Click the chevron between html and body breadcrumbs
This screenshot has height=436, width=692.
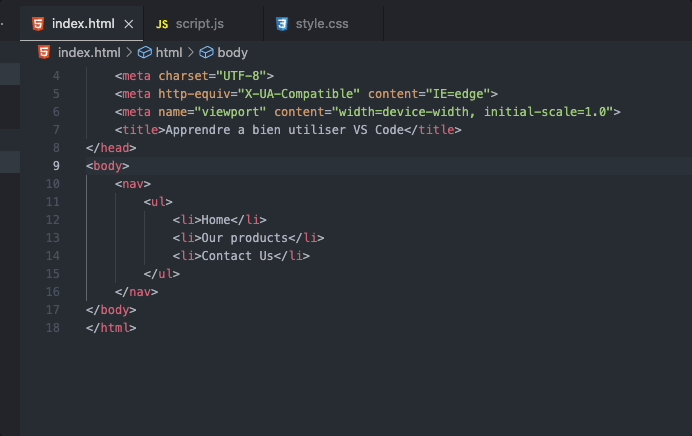[191, 53]
